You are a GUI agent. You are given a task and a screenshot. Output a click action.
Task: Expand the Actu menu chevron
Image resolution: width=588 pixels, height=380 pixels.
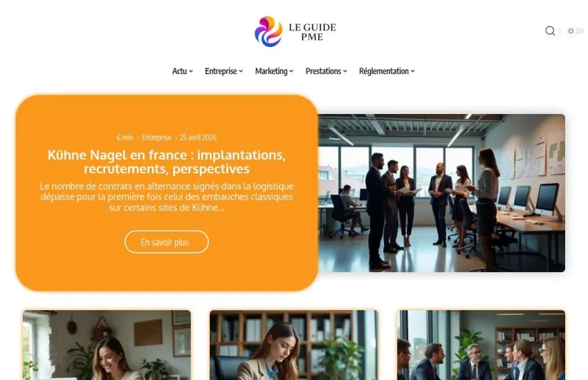tap(191, 71)
